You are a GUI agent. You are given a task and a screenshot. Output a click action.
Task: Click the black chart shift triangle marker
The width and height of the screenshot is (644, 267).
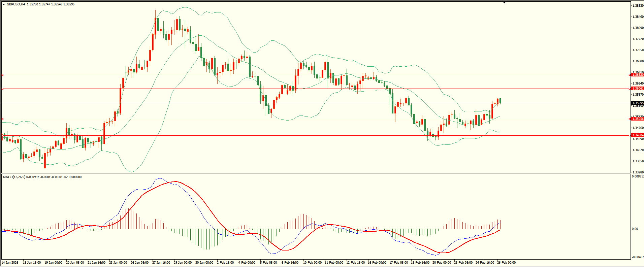point(504,2)
